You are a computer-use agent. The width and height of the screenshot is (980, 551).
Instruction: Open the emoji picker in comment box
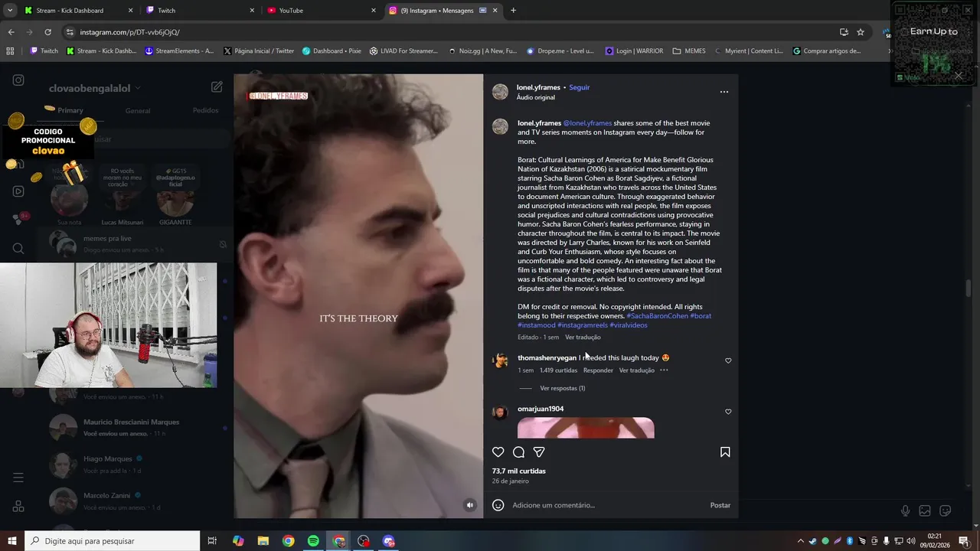(x=498, y=505)
